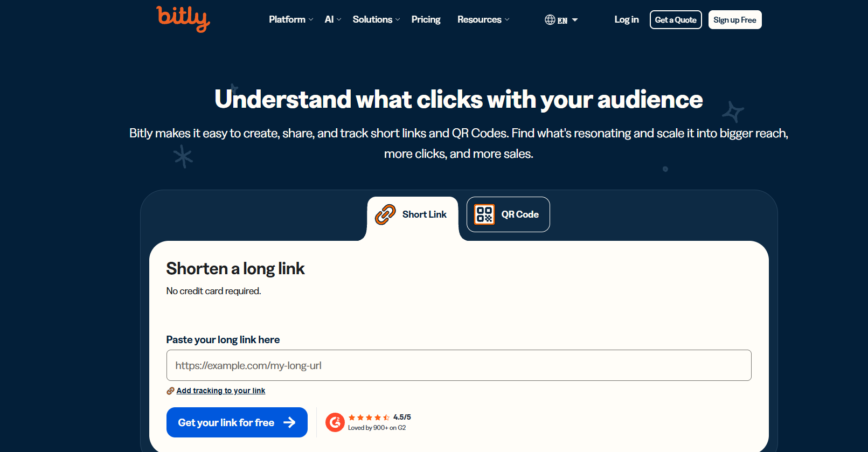This screenshot has width=868, height=452.
Task: Open the EN language dropdown arrow
Action: tap(575, 20)
